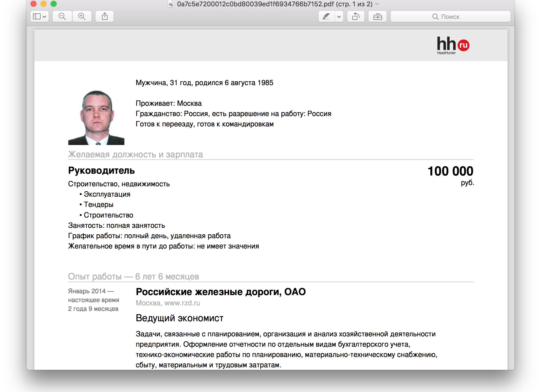Click the magnifier icon in the search field
The width and height of the screenshot is (541, 392).
pyautogui.click(x=435, y=16)
